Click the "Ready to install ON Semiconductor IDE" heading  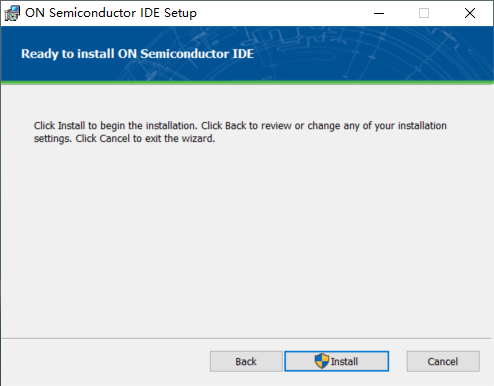click(137, 54)
